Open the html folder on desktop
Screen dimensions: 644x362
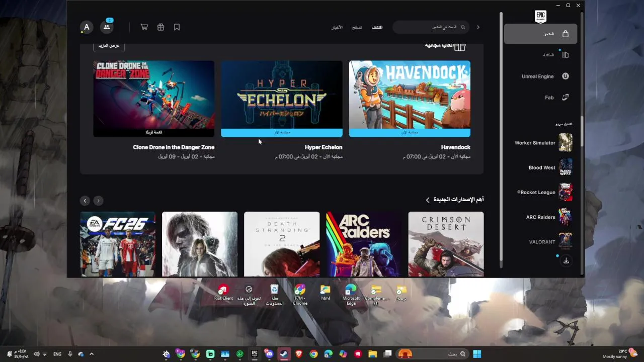coord(326,293)
